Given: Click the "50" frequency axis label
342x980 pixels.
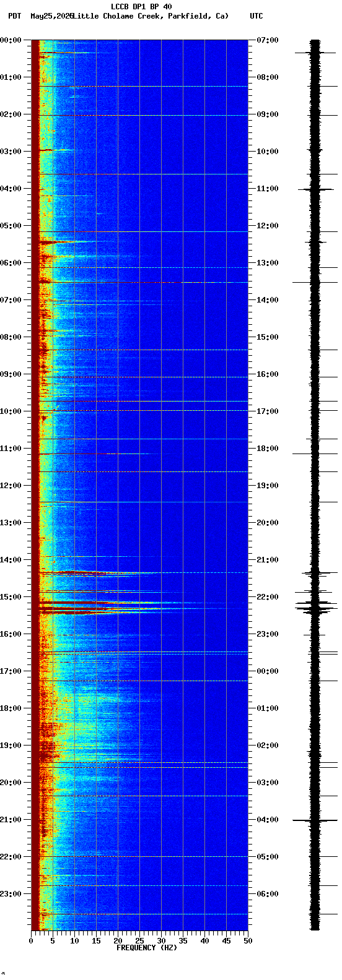Looking at the screenshot, I should 248,941.
